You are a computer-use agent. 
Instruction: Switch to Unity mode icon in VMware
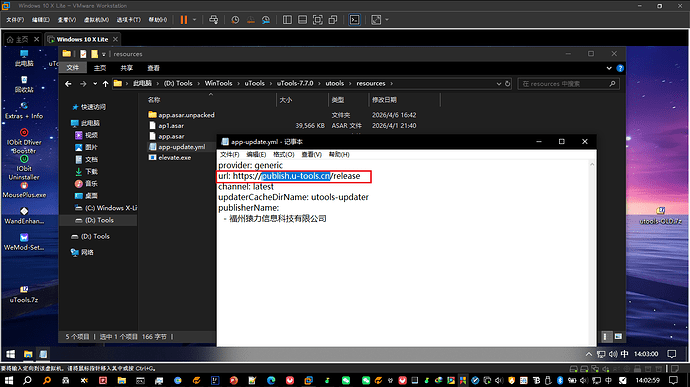(x=333, y=19)
